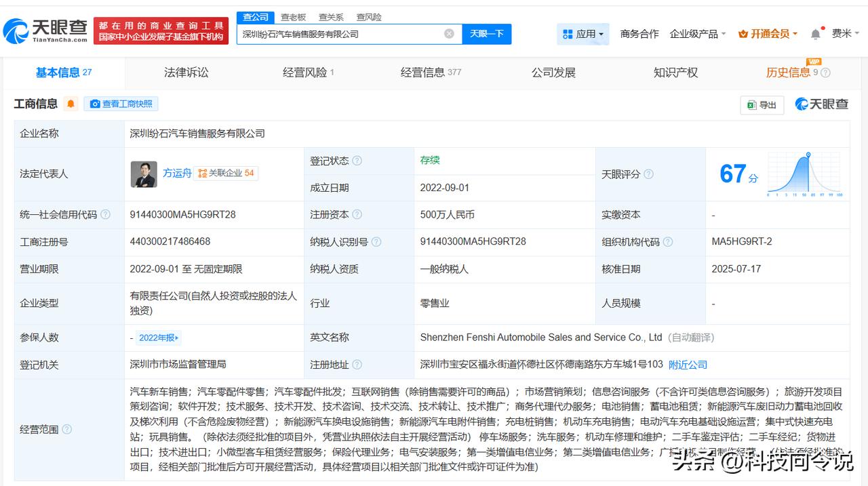This screenshot has width=868, height=486.
Task: Click help icon next to 天眼评分
Action: tap(648, 174)
